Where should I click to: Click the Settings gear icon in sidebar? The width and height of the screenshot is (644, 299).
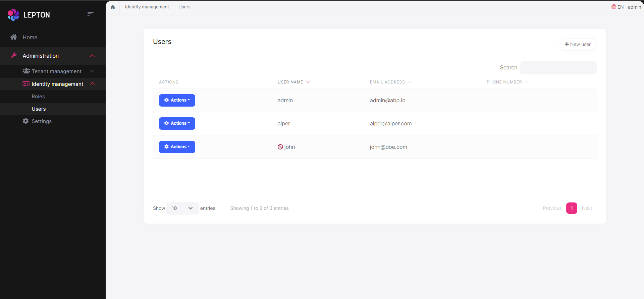pos(25,121)
